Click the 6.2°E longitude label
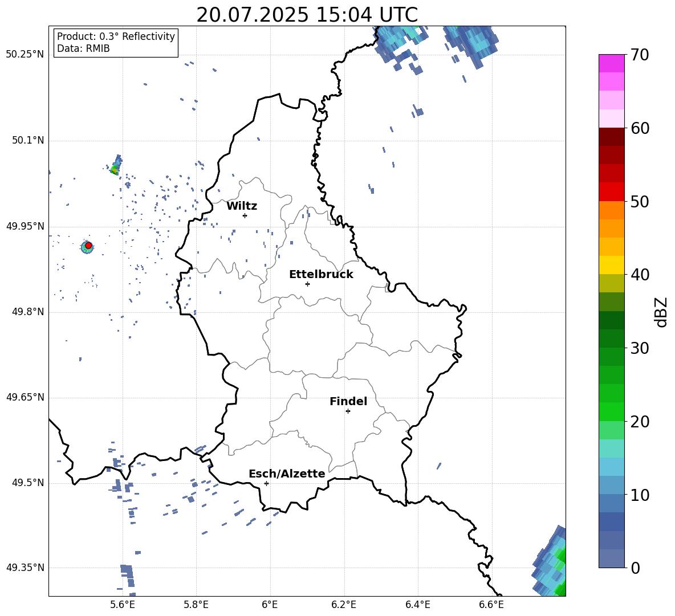Image resolution: width=675 pixels, height=616 pixels. [344, 605]
